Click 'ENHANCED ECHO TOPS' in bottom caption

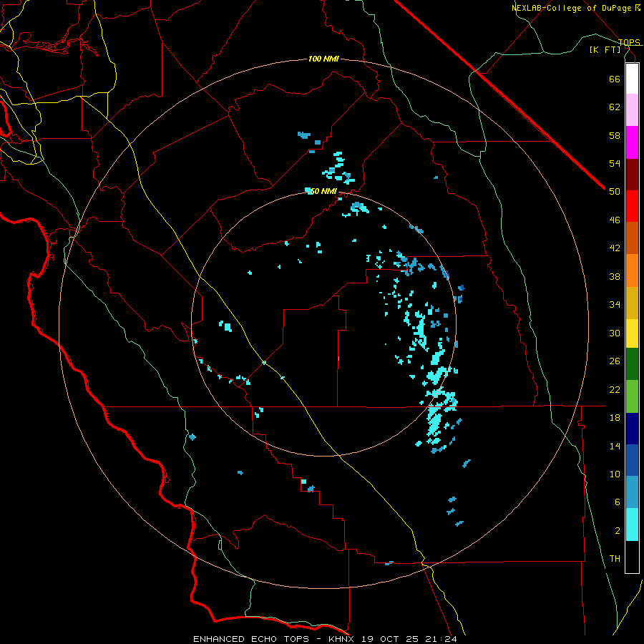[x=251, y=639]
